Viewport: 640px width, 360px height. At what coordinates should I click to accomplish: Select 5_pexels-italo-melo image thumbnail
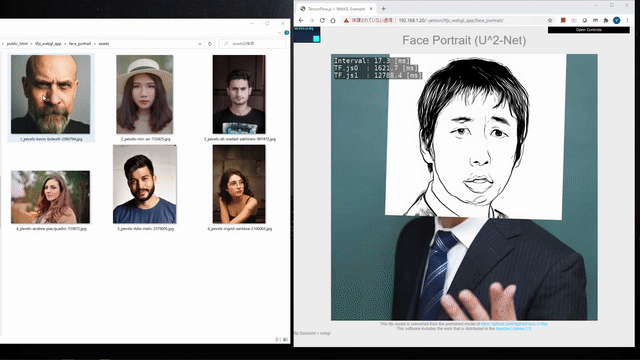144,184
